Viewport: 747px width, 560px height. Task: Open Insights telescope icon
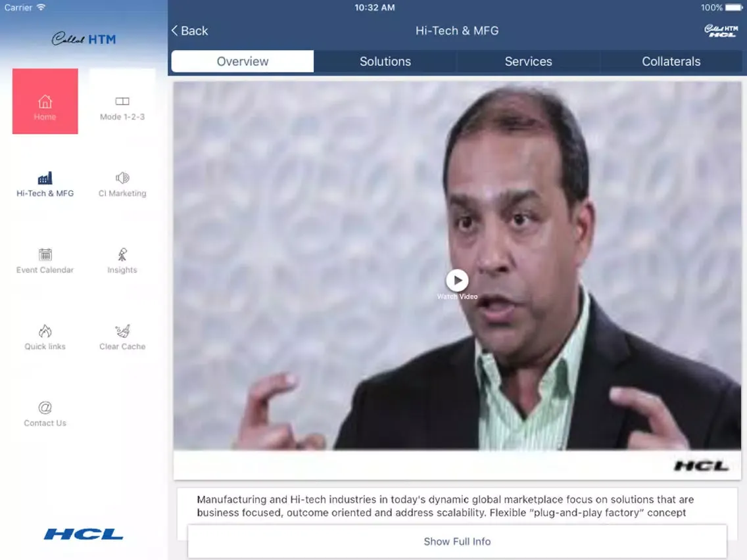click(122, 255)
